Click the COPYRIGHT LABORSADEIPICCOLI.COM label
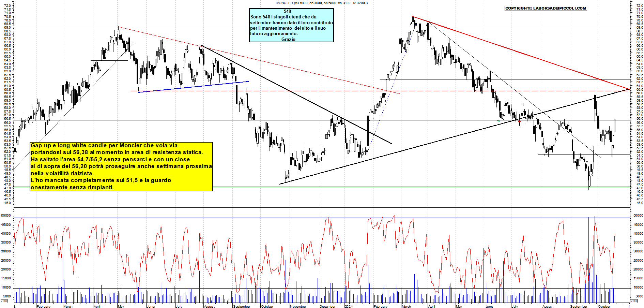This screenshot has height=308, width=644. (x=546, y=8)
